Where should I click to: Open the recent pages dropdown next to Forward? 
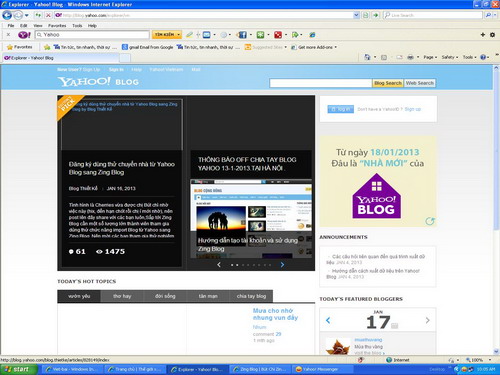[x=27, y=15]
